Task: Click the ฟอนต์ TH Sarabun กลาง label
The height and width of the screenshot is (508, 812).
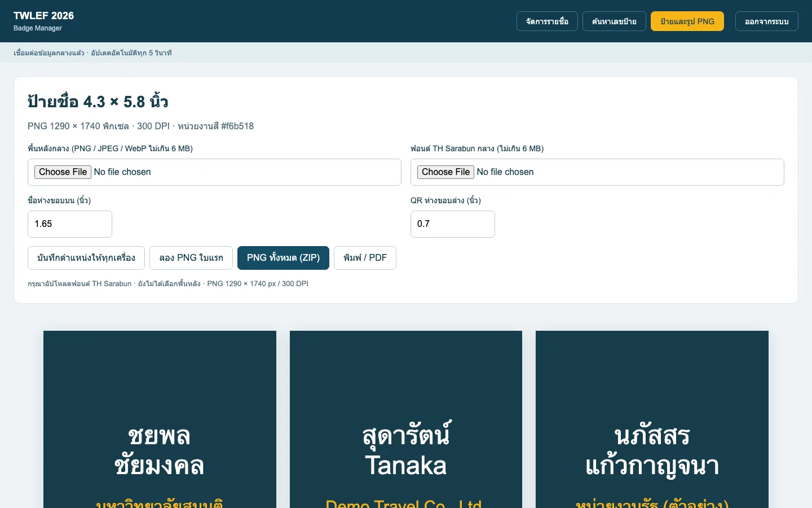Action: point(477,149)
